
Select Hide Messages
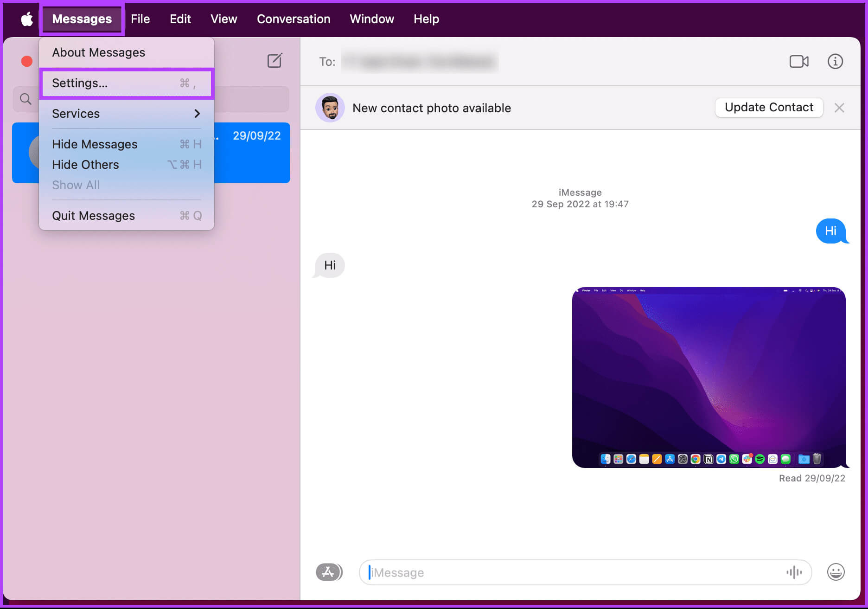(x=127, y=144)
